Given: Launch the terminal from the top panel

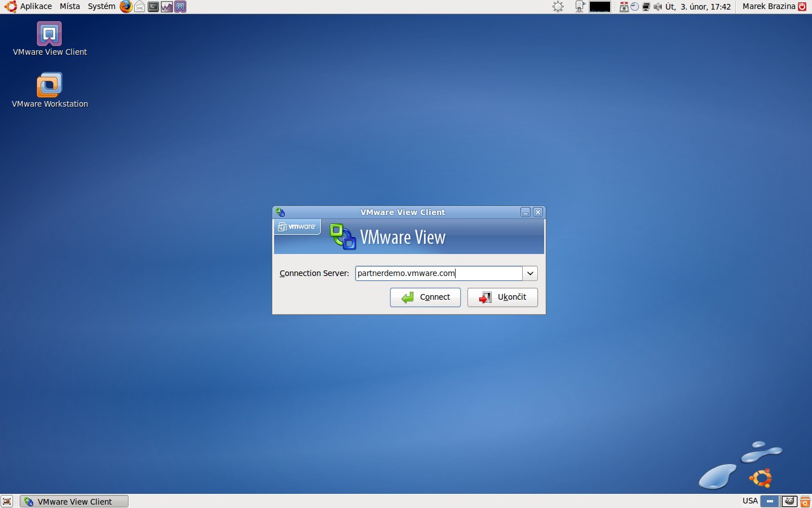Looking at the screenshot, I should (153, 7).
